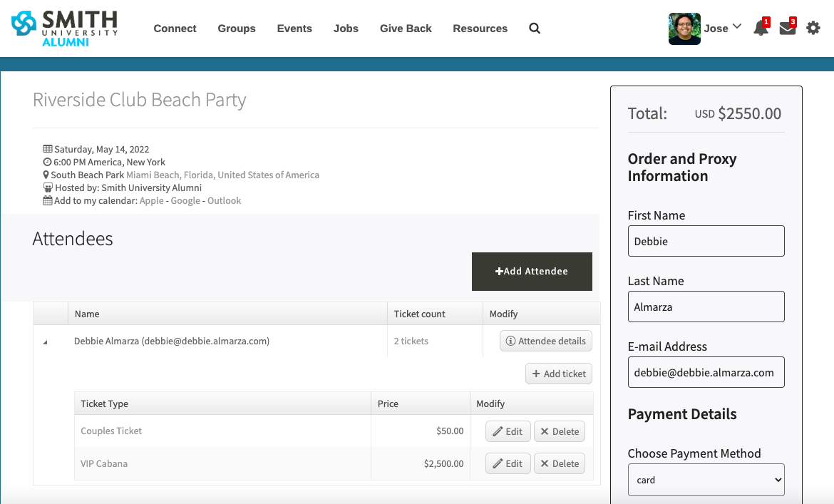The width and height of the screenshot is (834, 504).
Task: Open the Resources menu
Action: 480,29
